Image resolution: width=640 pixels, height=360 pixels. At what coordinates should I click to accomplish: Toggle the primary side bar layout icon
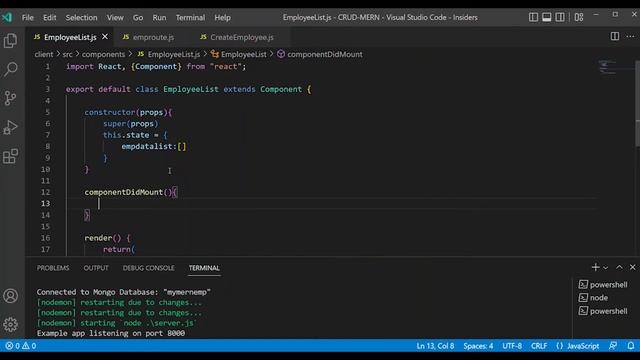(533, 17)
